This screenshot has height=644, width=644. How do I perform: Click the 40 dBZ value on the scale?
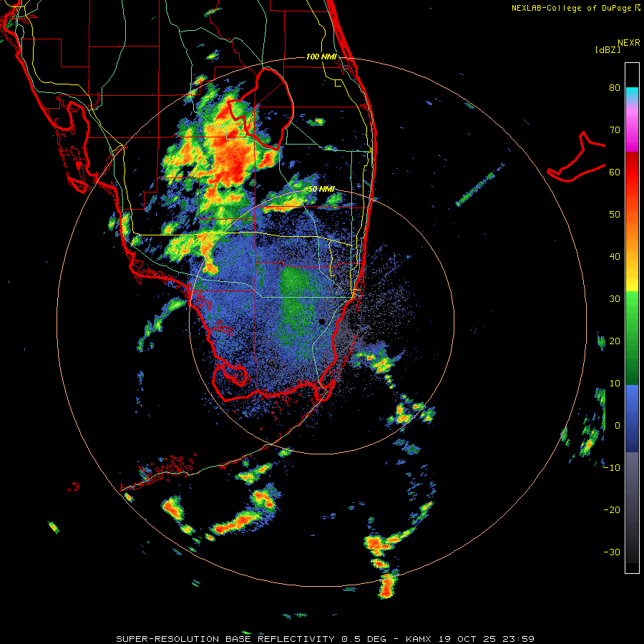click(x=615, y=257)
